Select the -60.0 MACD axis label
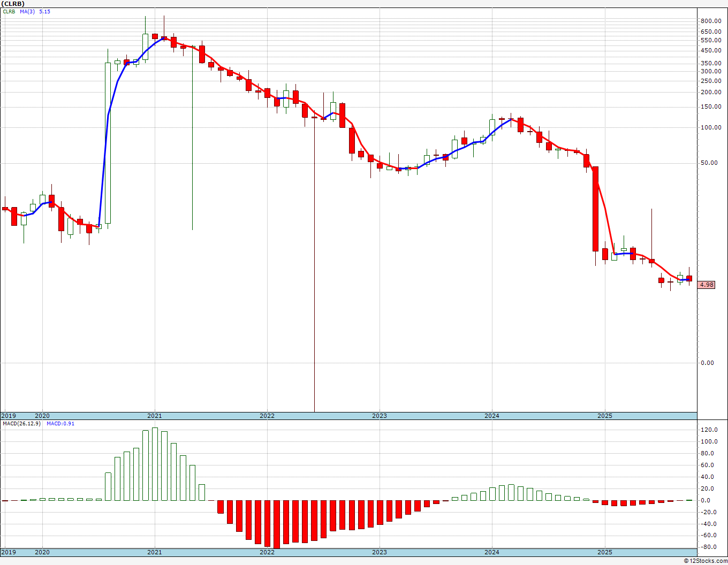Viewport: 728px width, 565px height. tap(710, 536)
